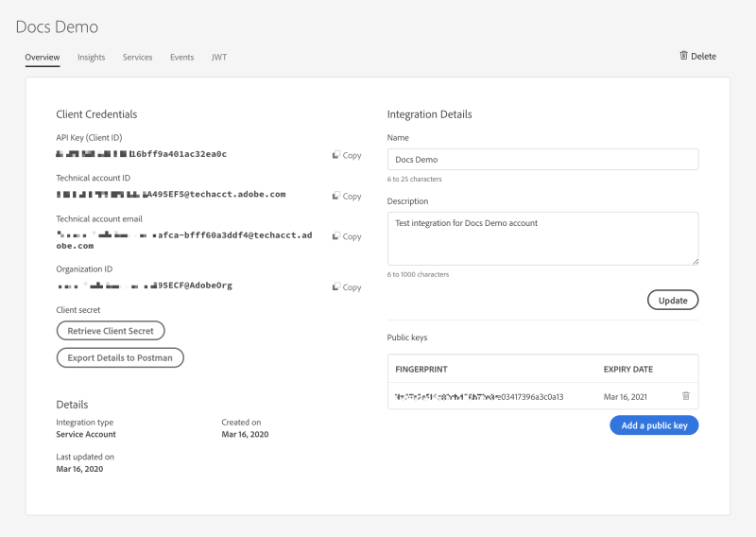This screenshot has width=756, height=537.
Task: Open the Overview tab
Action: pos(43,57)
